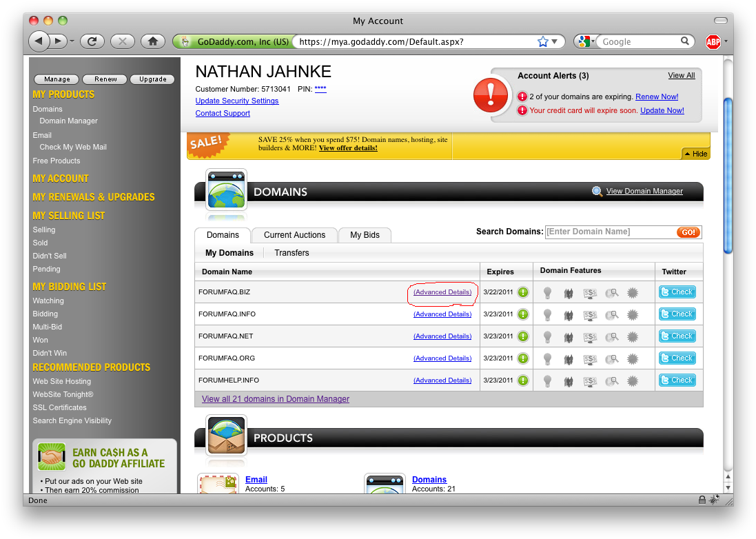Open the browser Home page button
The image size is (756, 539).
(x=153, y=41)
